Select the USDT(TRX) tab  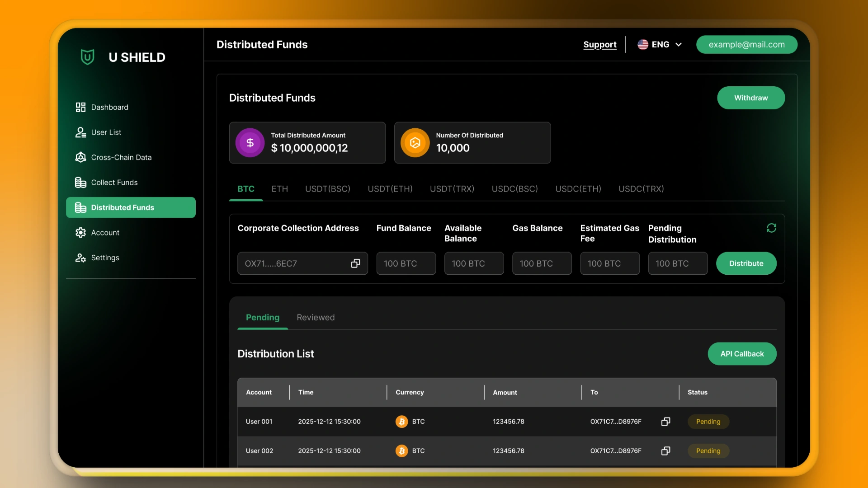[452, 189]
